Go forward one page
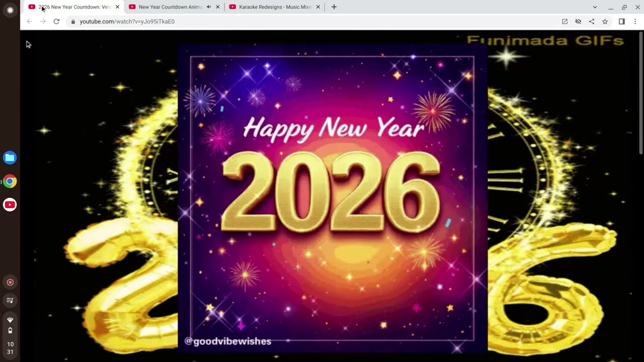This screenshot has height=362, width=644. pos(43,22)
